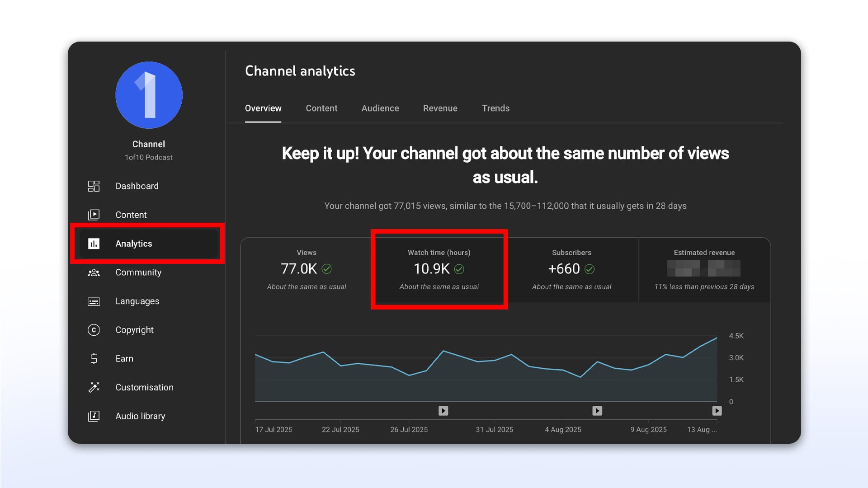
Task: Open the Revenue tab
Action: click(x=440, y=108)
